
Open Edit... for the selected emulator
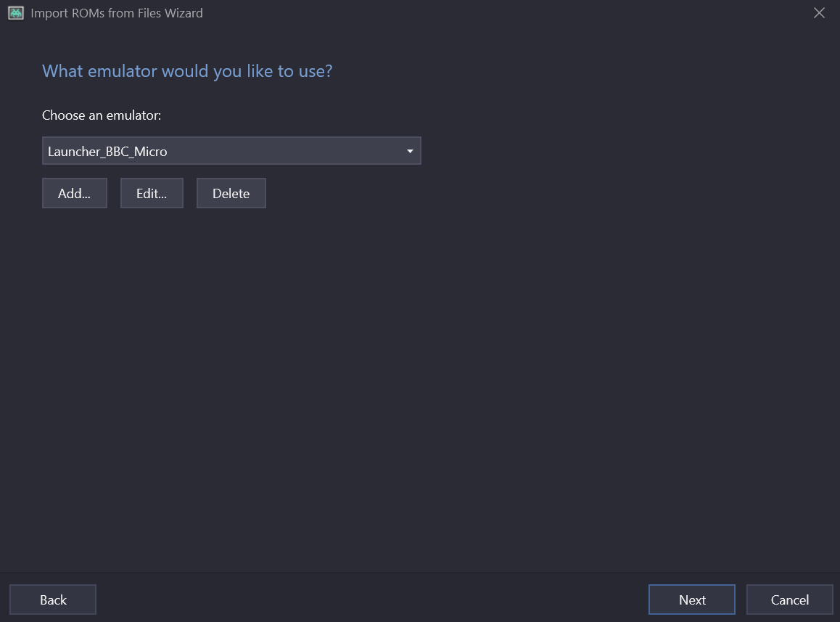pyautogui.click(x=152, y=194)
